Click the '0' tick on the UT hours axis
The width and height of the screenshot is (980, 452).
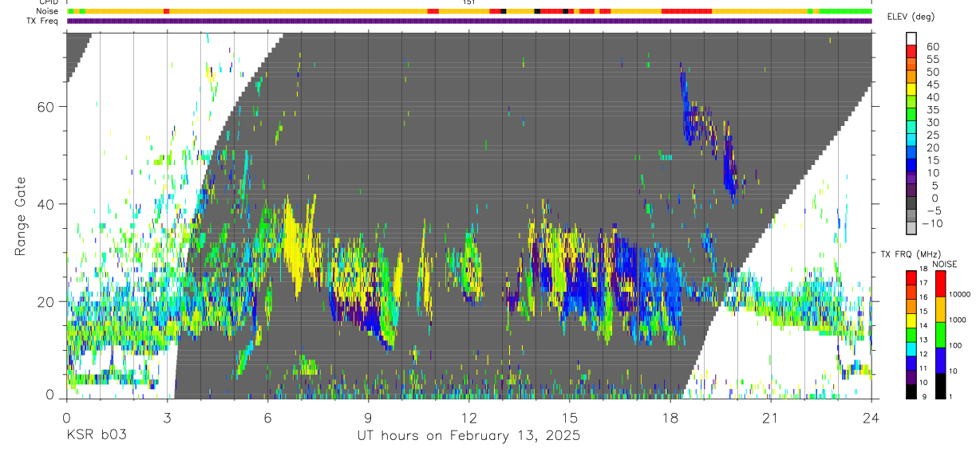point(66,418)
